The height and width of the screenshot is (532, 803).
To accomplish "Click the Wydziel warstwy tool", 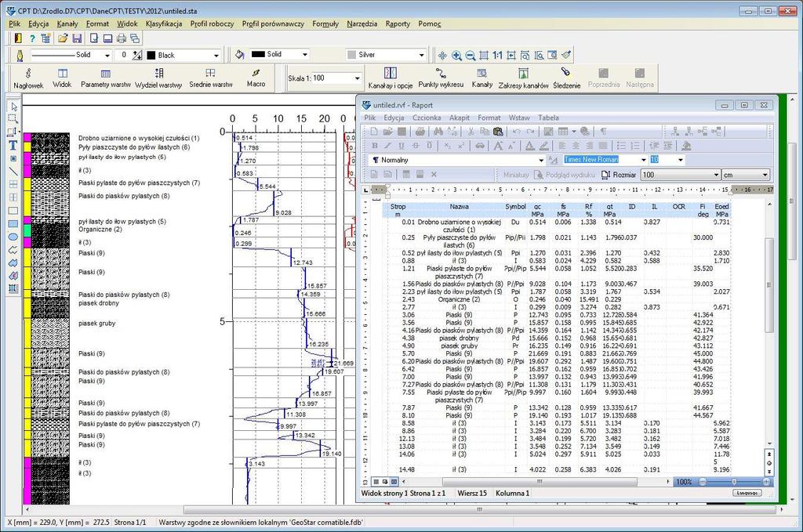I will [158, 78].
